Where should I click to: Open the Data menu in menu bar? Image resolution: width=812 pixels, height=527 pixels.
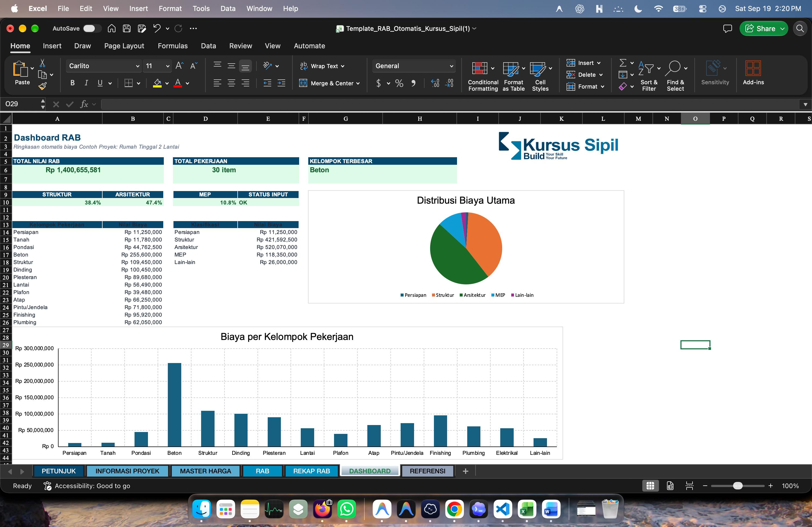click(228, 9)
